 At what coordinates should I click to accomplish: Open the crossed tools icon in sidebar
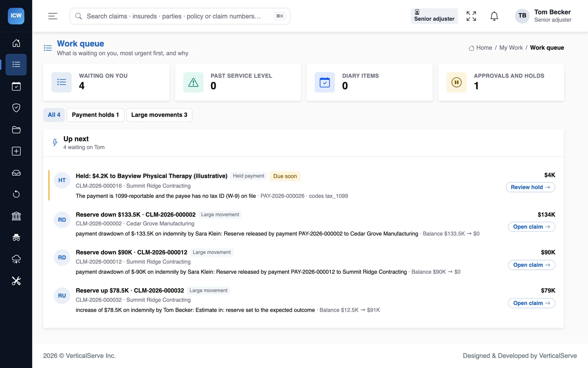16,281
